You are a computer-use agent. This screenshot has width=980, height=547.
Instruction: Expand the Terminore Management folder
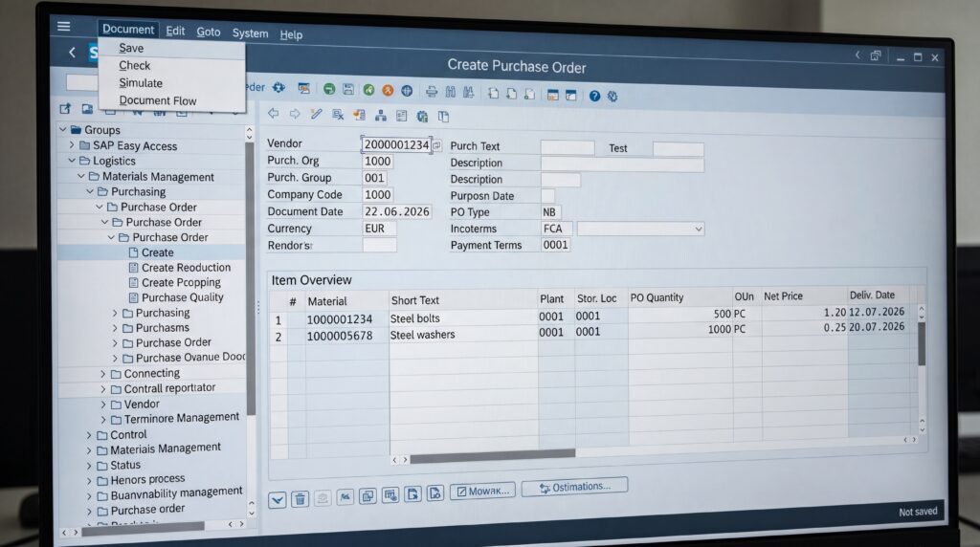(x=103, y=420)
